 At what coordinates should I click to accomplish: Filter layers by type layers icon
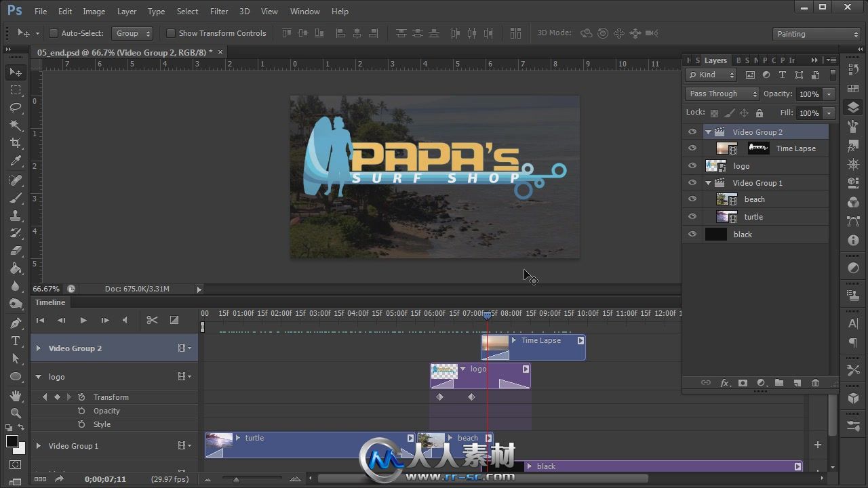click(782, 75)
